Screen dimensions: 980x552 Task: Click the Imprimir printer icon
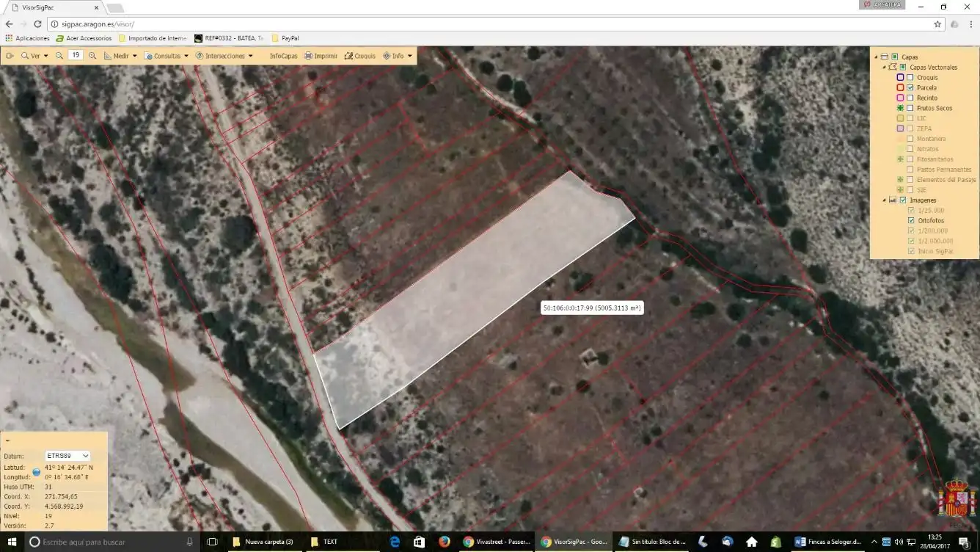(309, 56)
